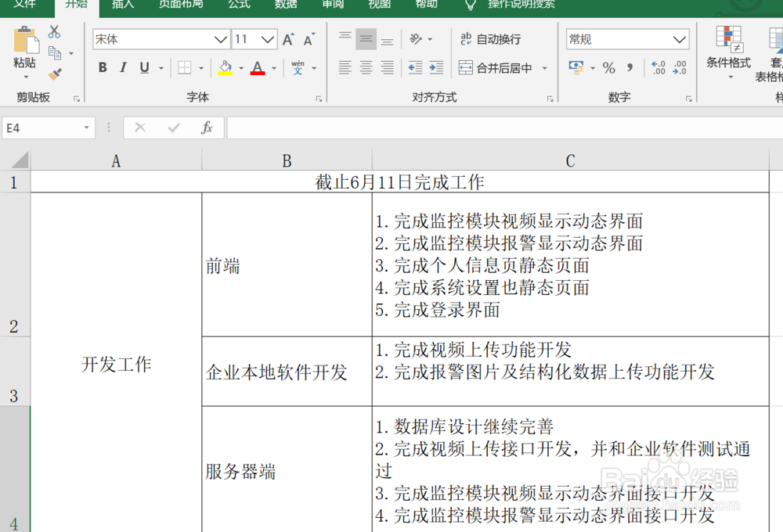Switch to the 插入 ribbon tab
Image resolution: width=783 pixels, height=532 pixels.
point(123,5)
